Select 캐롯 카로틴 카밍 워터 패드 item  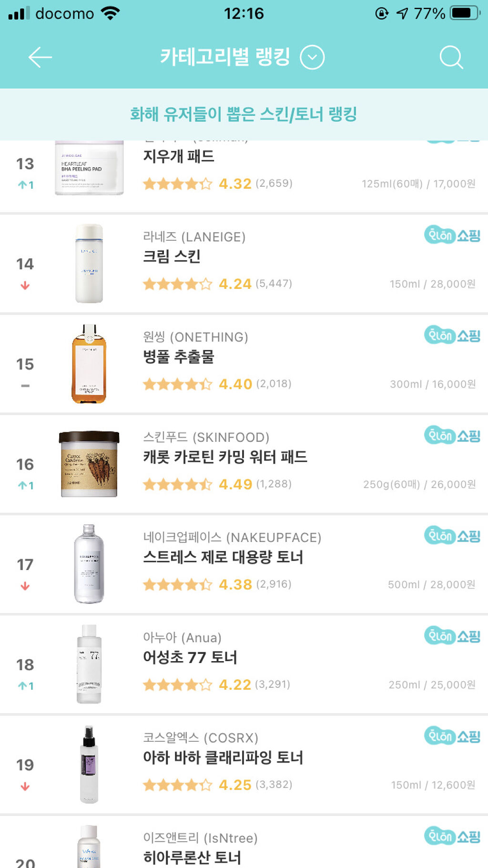pyautogui.click(x=225, y=457)
